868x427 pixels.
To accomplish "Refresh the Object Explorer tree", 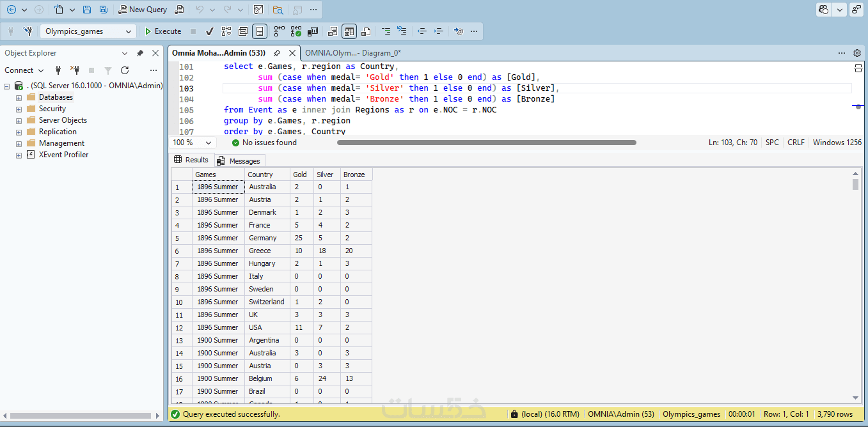I will click(x=125, y=70).
